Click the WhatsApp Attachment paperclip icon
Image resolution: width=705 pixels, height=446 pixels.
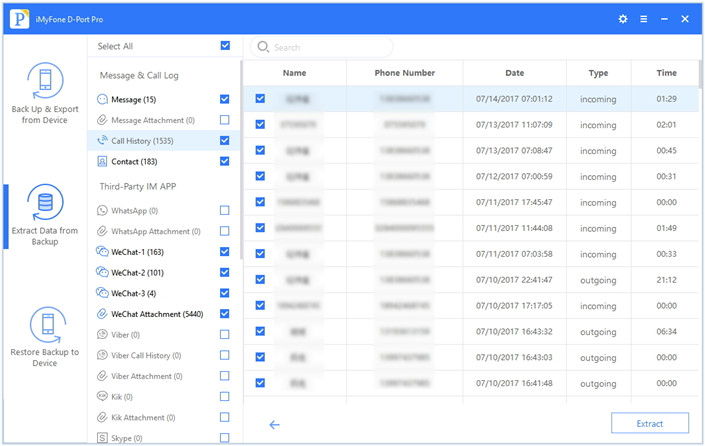103,231
